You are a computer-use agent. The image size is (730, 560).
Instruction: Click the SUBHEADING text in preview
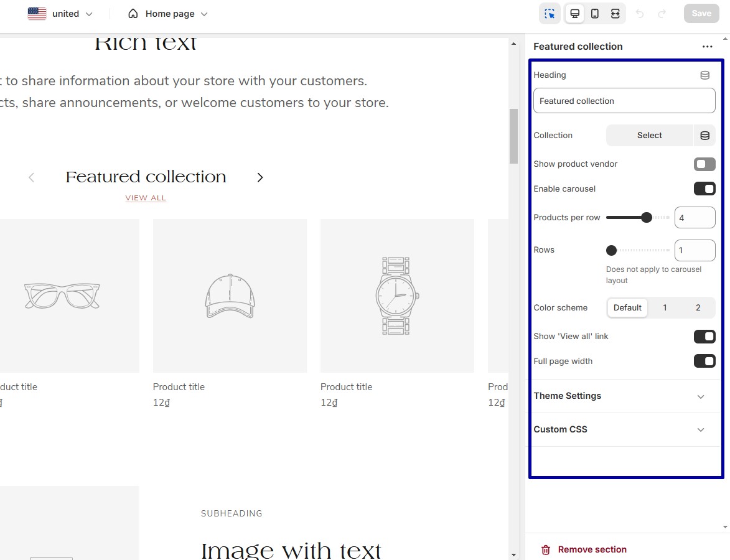click(232, 513)
